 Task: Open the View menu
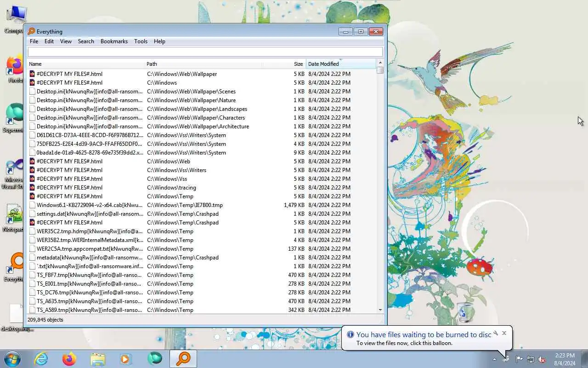click(x=66, y=41)
